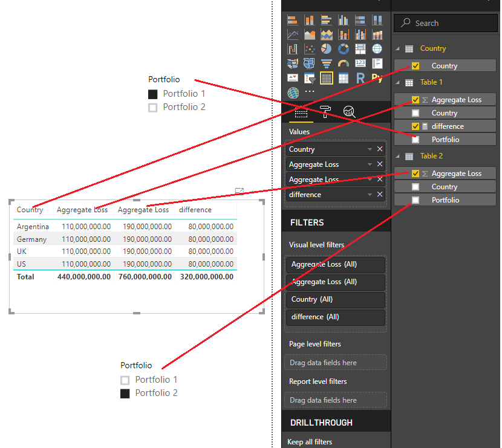
Task: Select the Map globe visual
Action: (x=377, y=49)
